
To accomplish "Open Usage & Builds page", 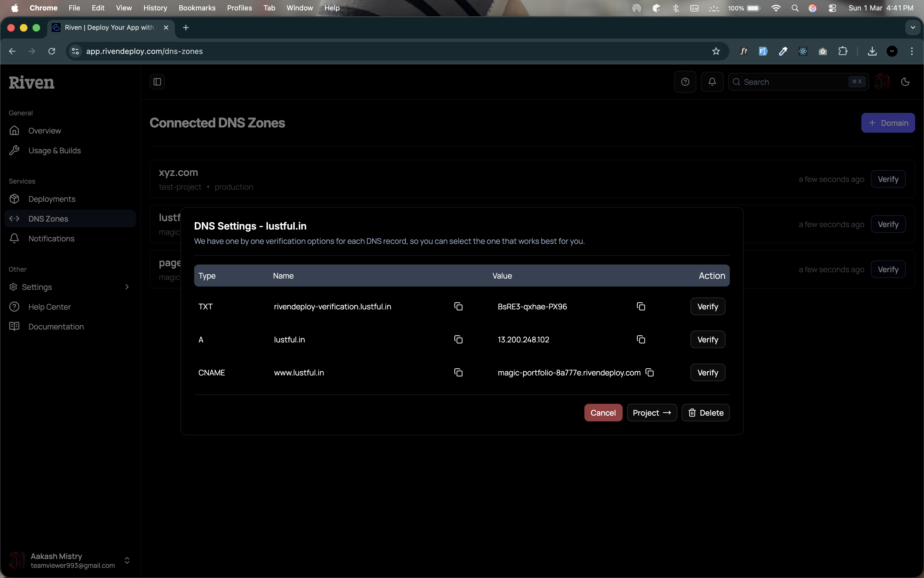I will click(70, 151).
